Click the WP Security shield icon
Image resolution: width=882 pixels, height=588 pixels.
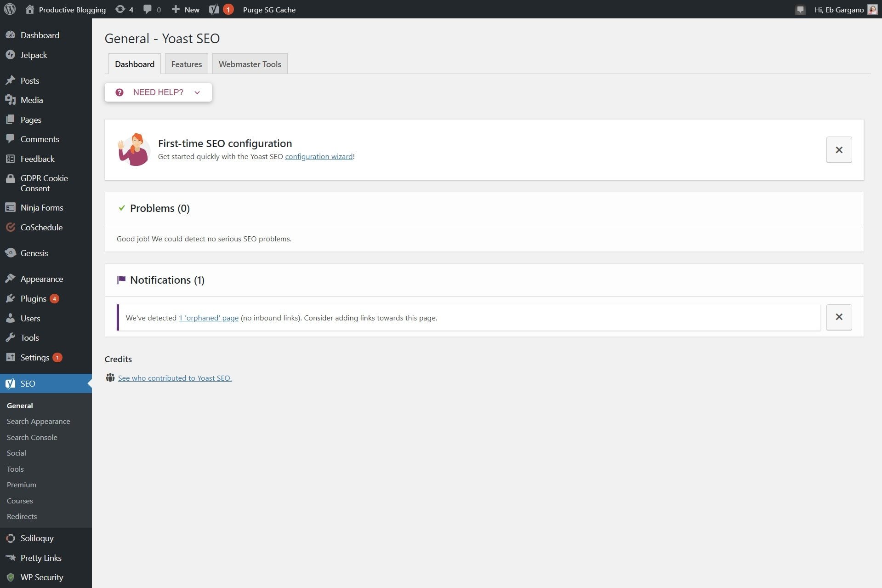pos(10,577)
